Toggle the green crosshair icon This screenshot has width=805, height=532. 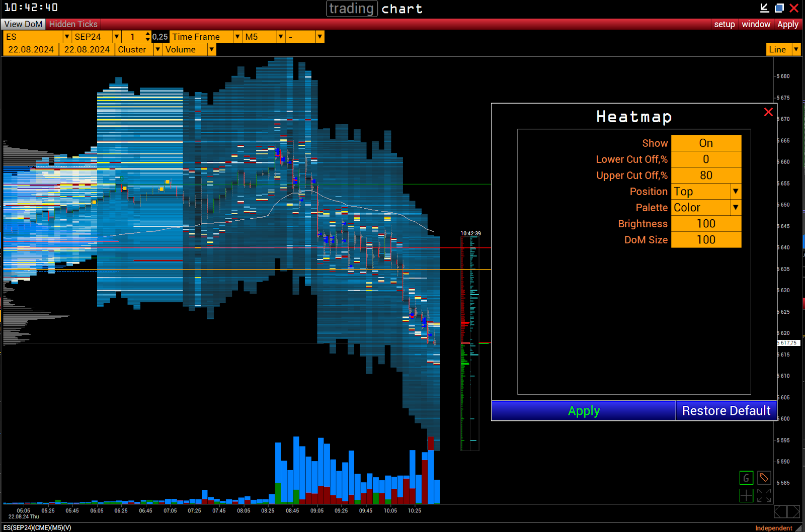[746, 496]
